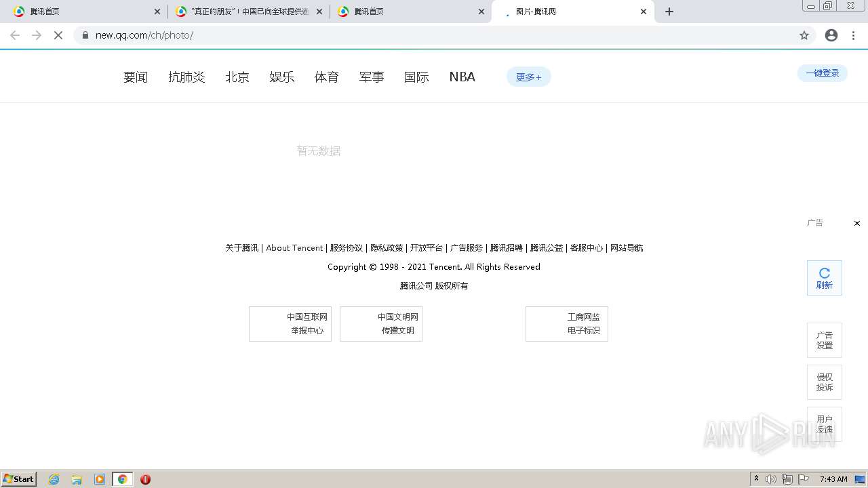The image size is (868, 488).
Task: Open the red Opera taskbar icon
Action: coord(145,479)
